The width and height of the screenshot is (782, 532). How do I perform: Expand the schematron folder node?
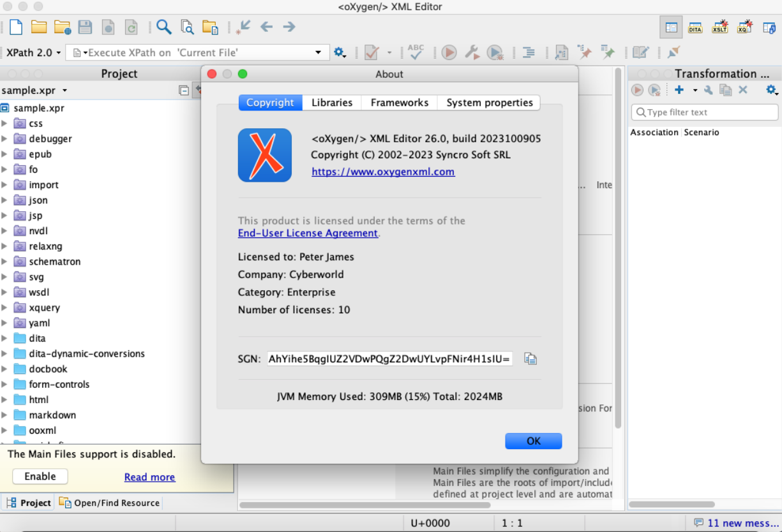pyautogui.click(x=4, y=262)
